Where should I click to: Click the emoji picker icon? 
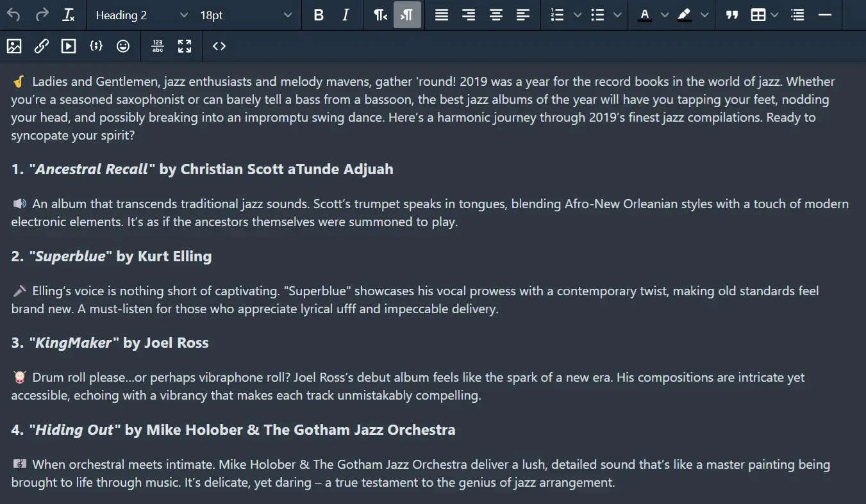[122, 46]
